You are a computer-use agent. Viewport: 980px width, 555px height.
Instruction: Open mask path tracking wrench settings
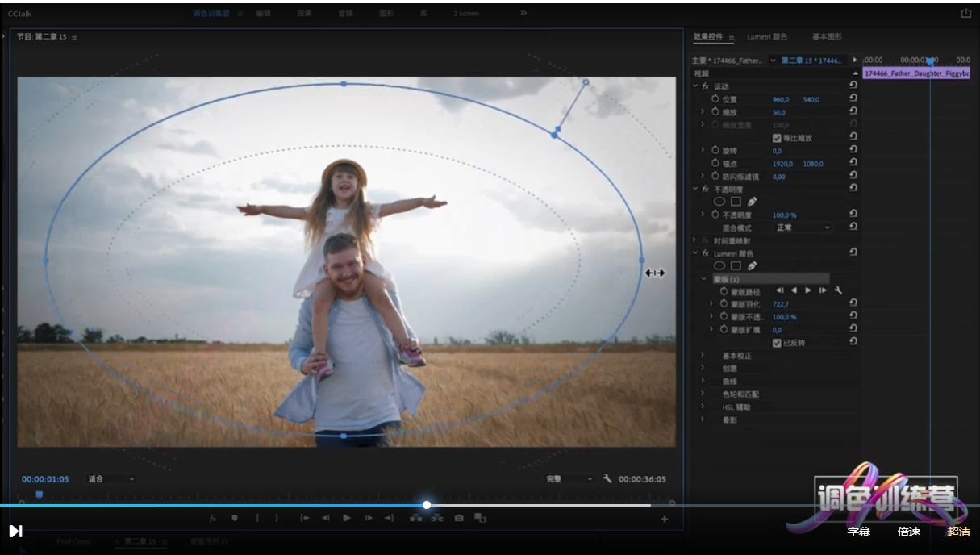pyautogui.click(x=838, y=290)
